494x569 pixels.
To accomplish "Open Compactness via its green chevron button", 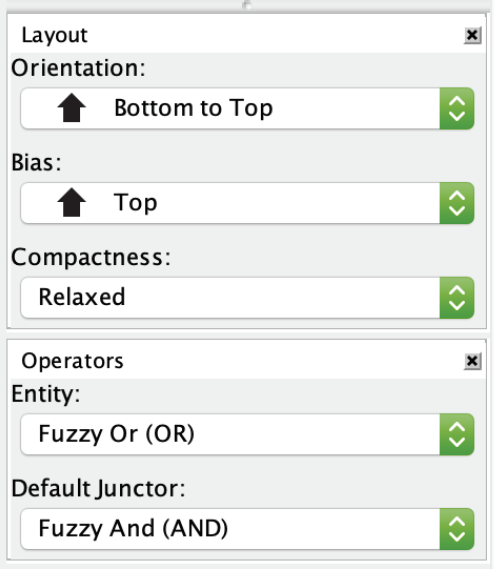I will (457, 298).
